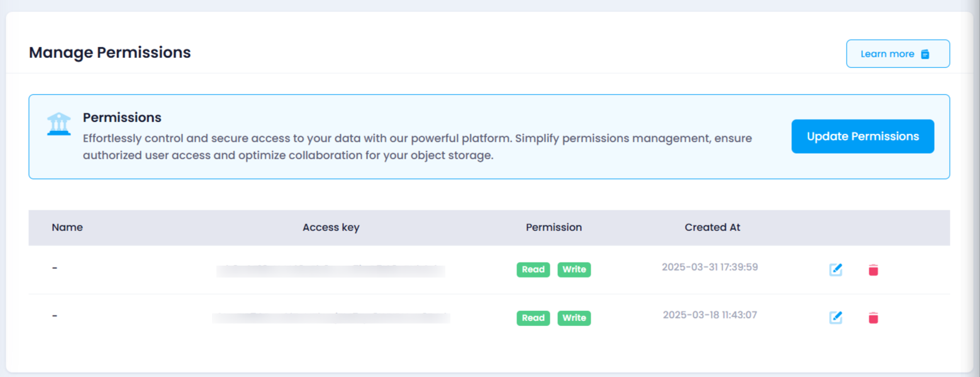Click Read badge in 2025-03-31 row

coord(533,269)
